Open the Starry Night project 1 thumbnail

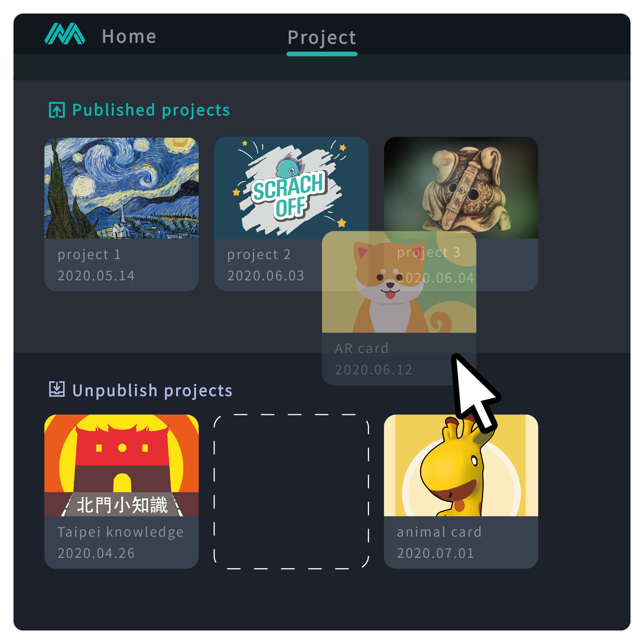(121, 188)
